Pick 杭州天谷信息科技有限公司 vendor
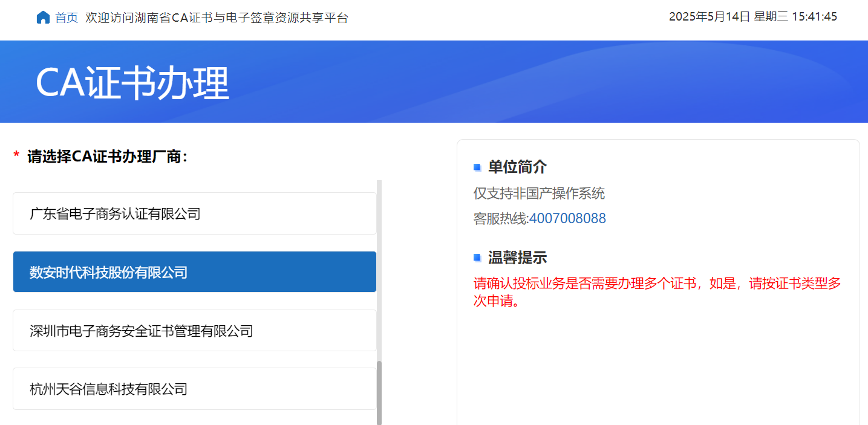This screenshot has width=868, height=425. pyautogui.click(x=195, y=389)
